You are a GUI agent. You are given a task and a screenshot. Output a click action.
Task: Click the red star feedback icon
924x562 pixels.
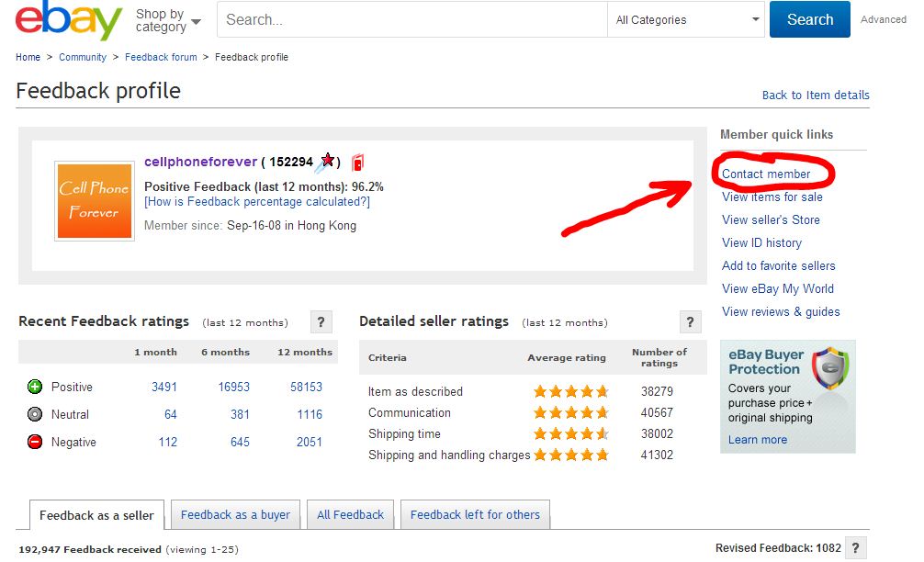point(328,162)
